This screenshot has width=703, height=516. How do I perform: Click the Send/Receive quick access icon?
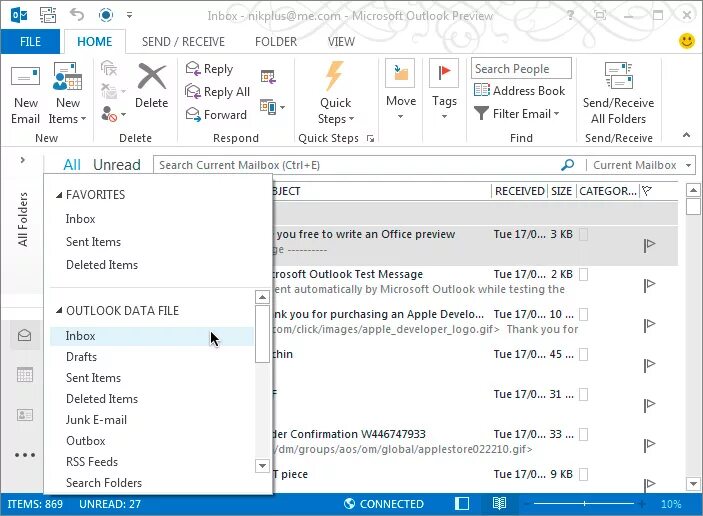[48, 15]
